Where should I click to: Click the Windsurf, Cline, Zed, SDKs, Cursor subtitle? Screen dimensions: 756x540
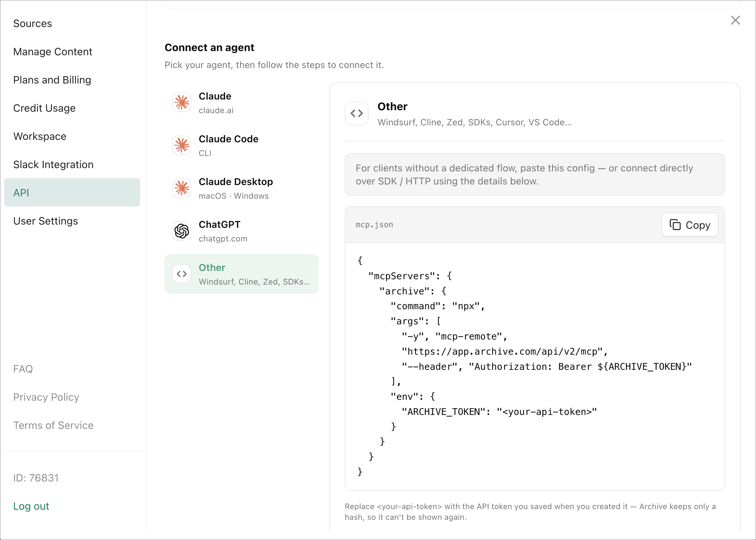pos(475,122)
